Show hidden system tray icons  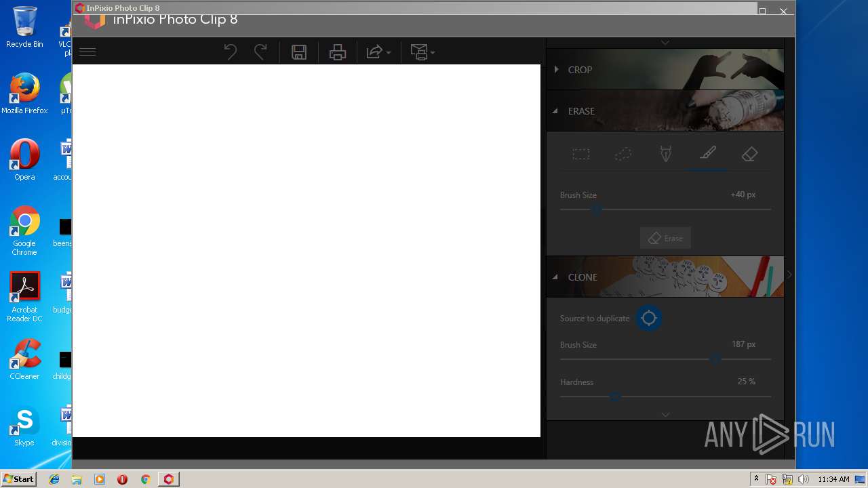point(757,479)
